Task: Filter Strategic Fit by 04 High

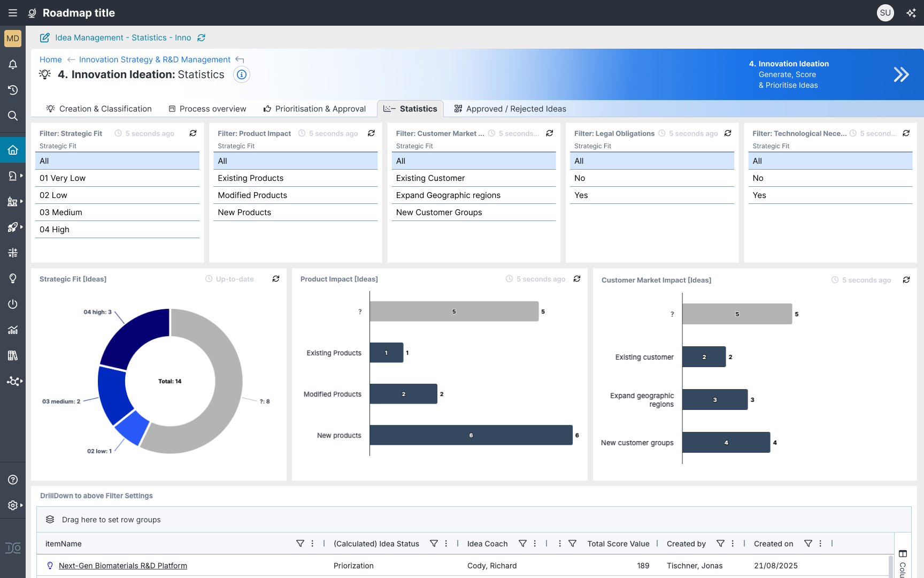Action: [117, 230]
